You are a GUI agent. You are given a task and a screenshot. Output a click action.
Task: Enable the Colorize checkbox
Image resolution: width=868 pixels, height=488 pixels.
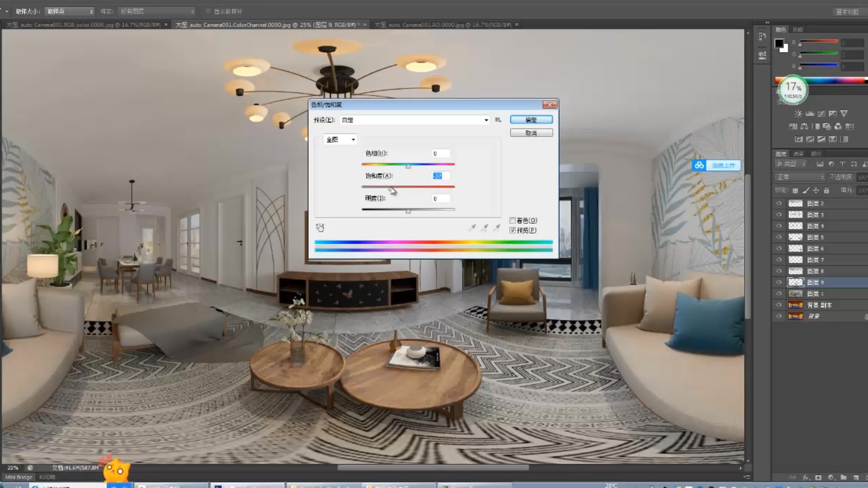[512, 220]
